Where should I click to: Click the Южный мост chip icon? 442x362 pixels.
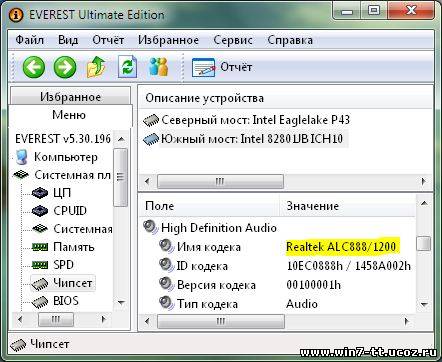coord(151,139)
